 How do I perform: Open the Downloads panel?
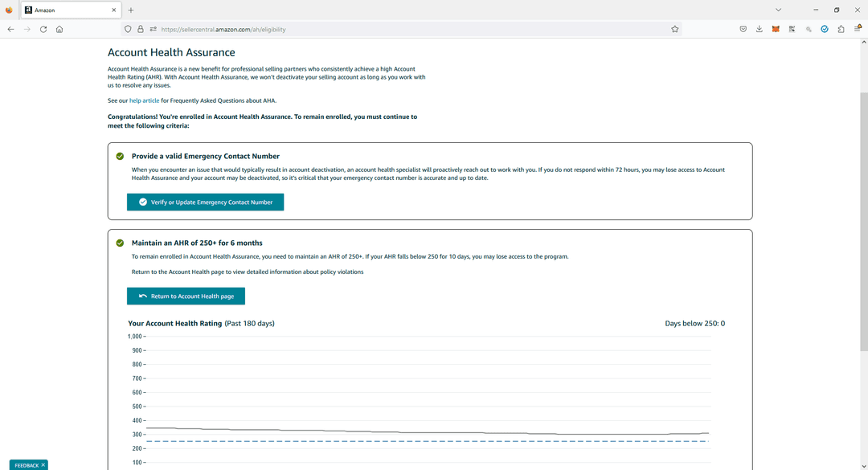[x=759, y=30]
